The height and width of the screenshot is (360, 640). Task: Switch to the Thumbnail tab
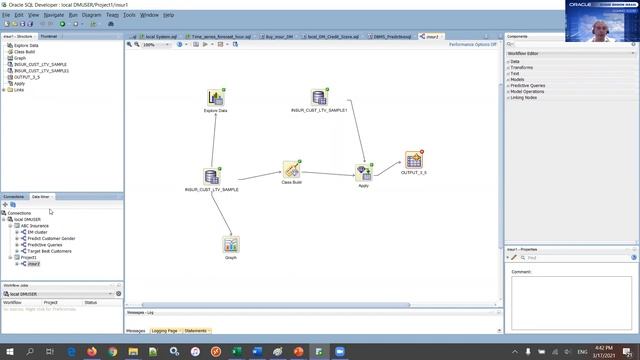(49, 36)
